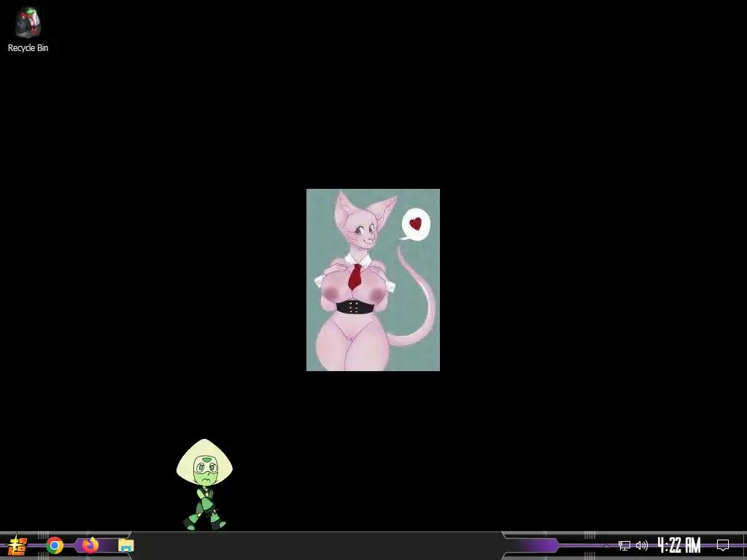Select the Recycle Bin desktop icon
Screen dimensions: 747x560
pyautogui.click(x=28, y=29)
